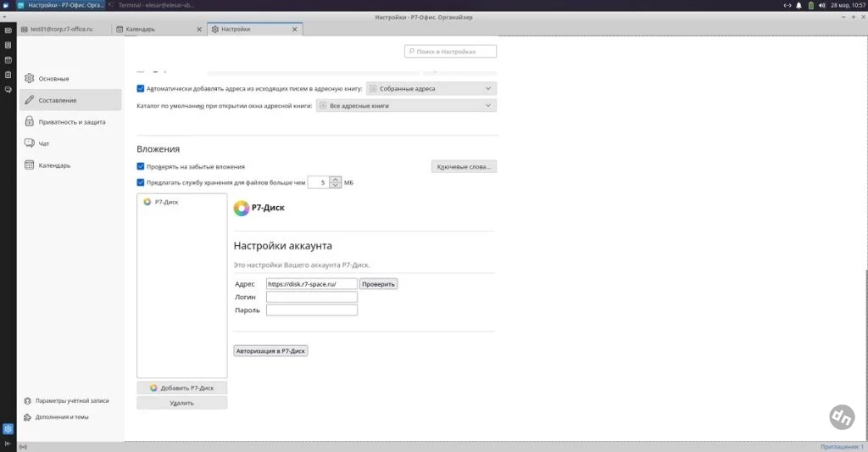Toggle Проверять на забытые вложения checkbox
This screenshot has height=452, width=868.
pyautogui.click(x=141, y=166)
